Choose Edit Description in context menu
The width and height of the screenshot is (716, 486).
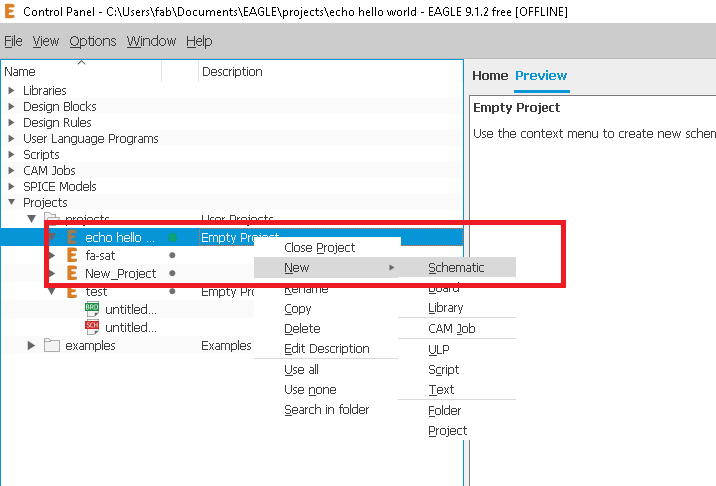coord(326,349)
